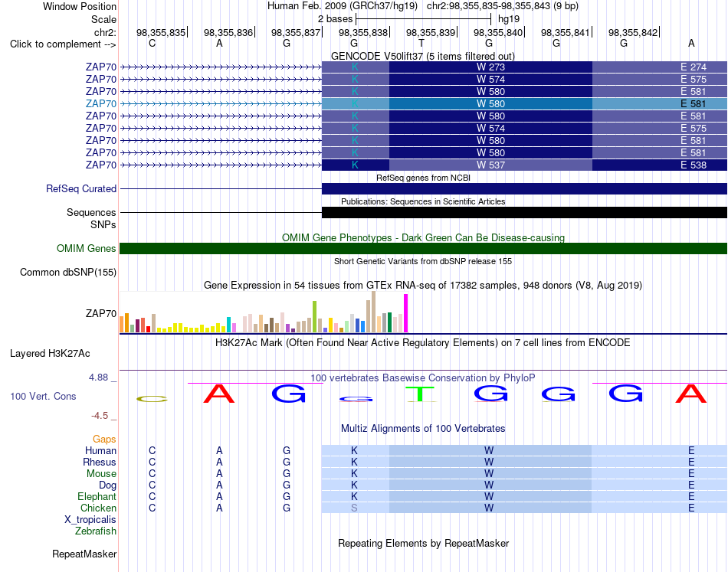
Task: Select the Human alignment row label
Action: 100,450
